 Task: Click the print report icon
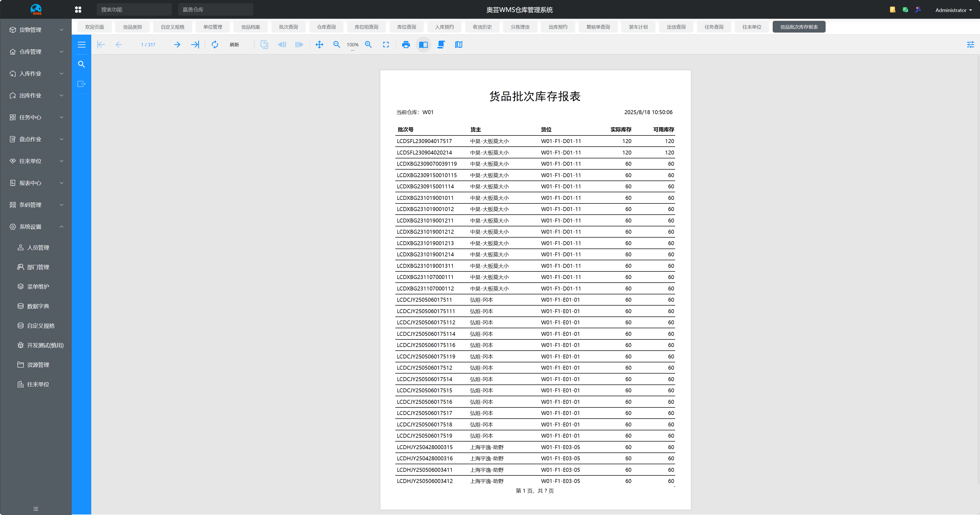[406, 45]
